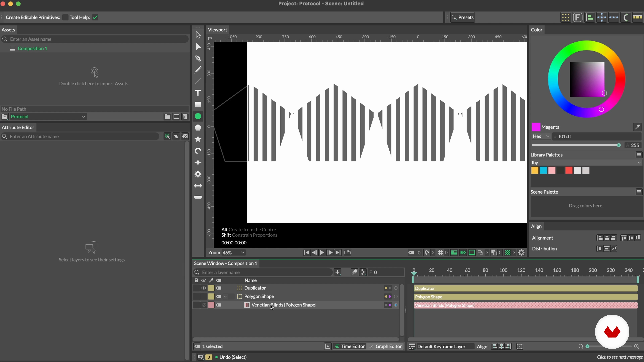Viewport: 644px width, 362px height.
Task: Collapse the Polygon Shape layer children
Action: click(x=226, y=296)
